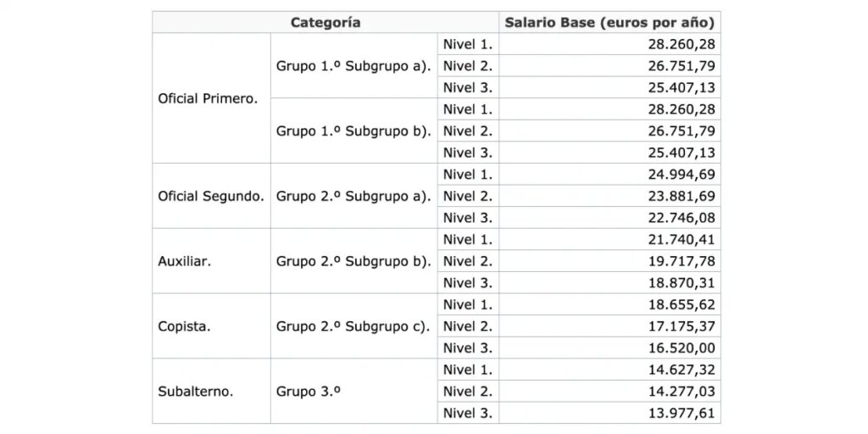Select the salary value 21.740,41
The width and height of the screenshot is (868, 434).
pos(682,240)
